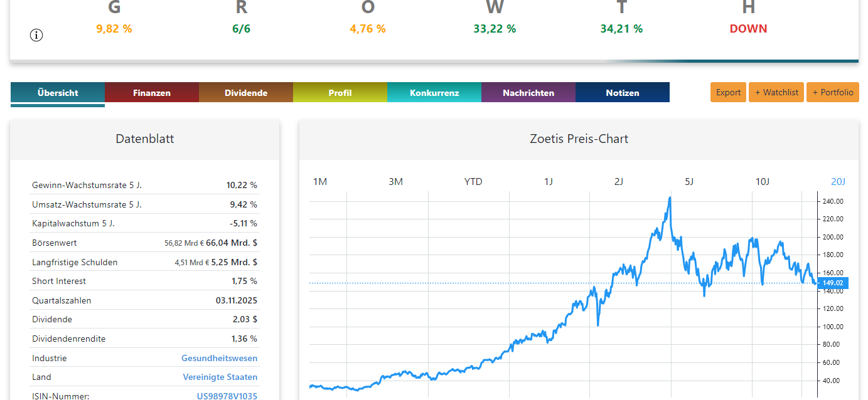Open the Gesundheitswesen industry link
The height and width of the screenshot is (400, 868).
click(x=219, y=358)
